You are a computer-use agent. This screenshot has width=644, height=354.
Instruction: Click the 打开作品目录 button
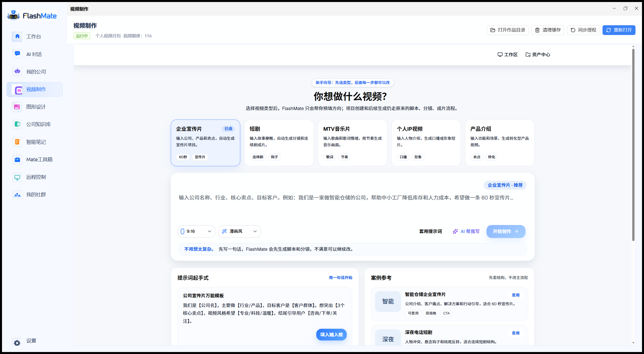point(507,30)
